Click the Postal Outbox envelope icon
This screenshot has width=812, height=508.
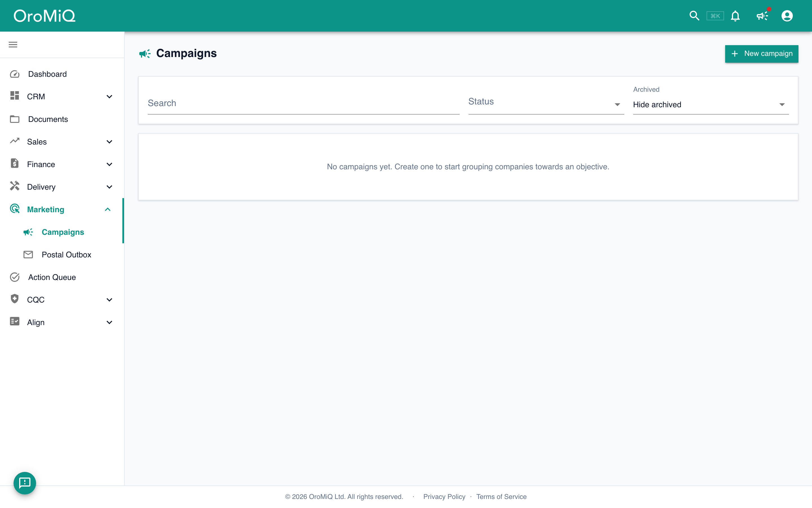(28, 254)
